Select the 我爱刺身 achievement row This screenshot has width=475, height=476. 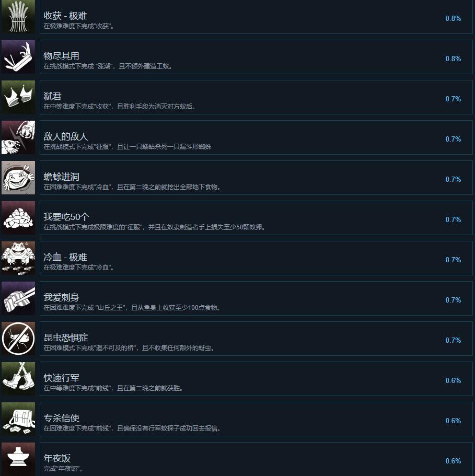click(x=256, y=298)
